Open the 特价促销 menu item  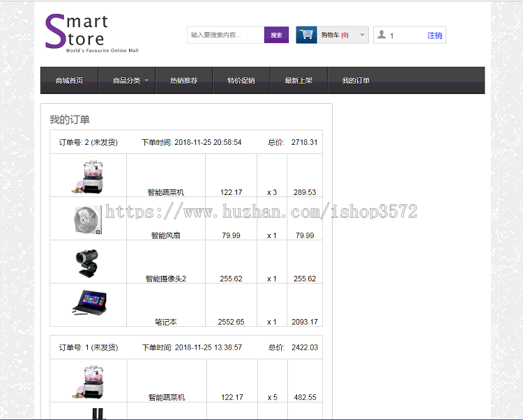(241, 80)
